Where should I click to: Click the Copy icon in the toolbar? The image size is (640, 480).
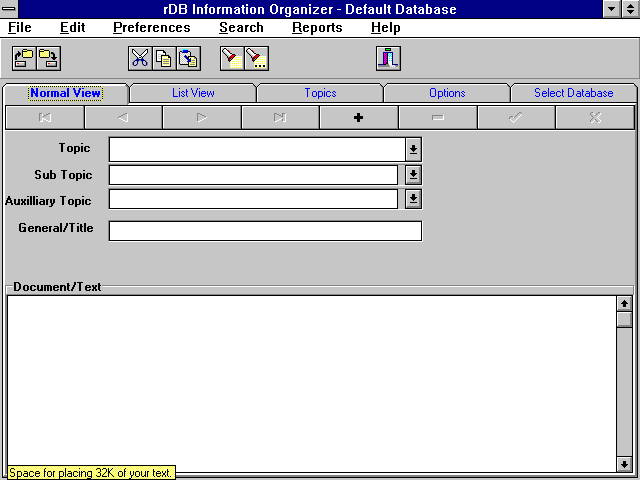(x=164, y=58)
